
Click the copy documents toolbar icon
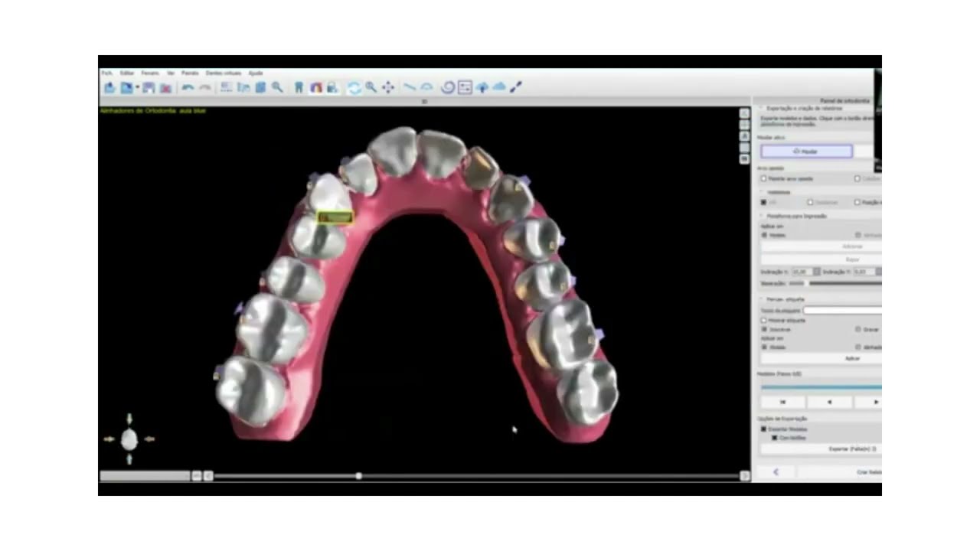tap(243, 88)
